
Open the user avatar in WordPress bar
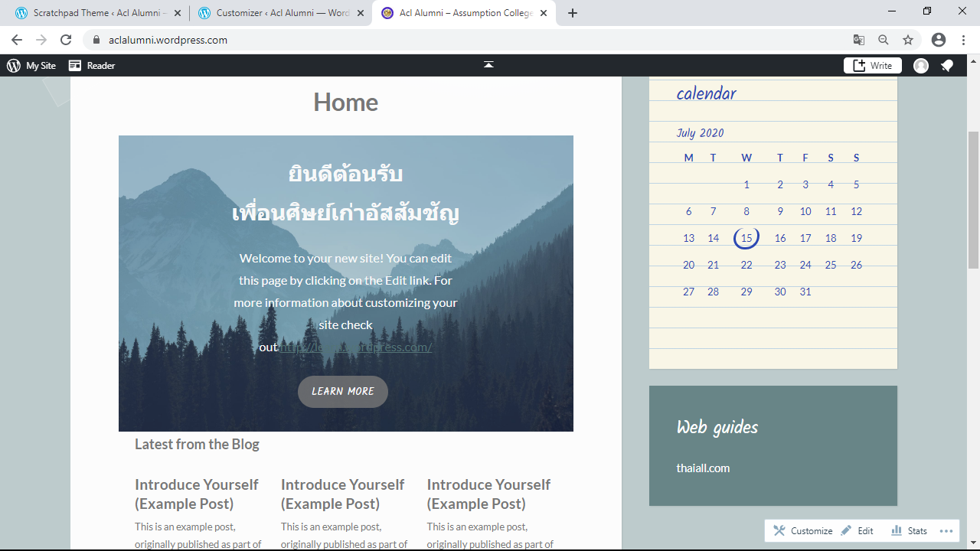pyautogui.click(x=921, y=66)
